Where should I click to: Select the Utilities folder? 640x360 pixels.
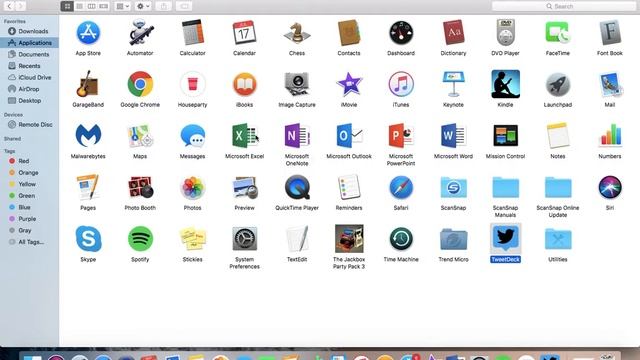[x=558, y=239]
